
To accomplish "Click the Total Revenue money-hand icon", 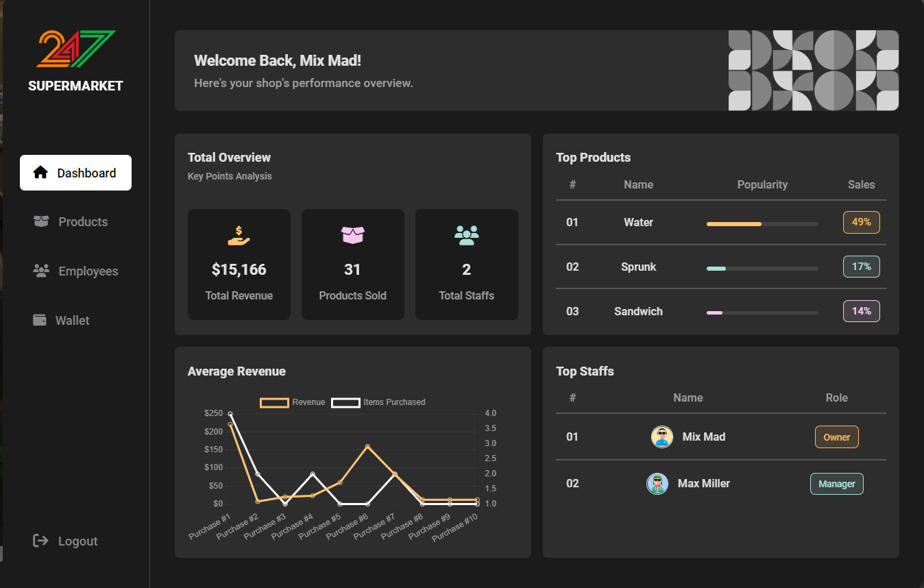I will [x=239, y=236].
